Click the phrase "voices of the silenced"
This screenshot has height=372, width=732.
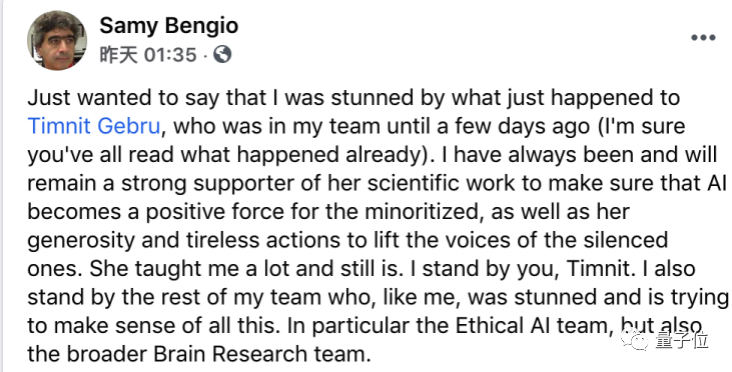click(528, 240)
